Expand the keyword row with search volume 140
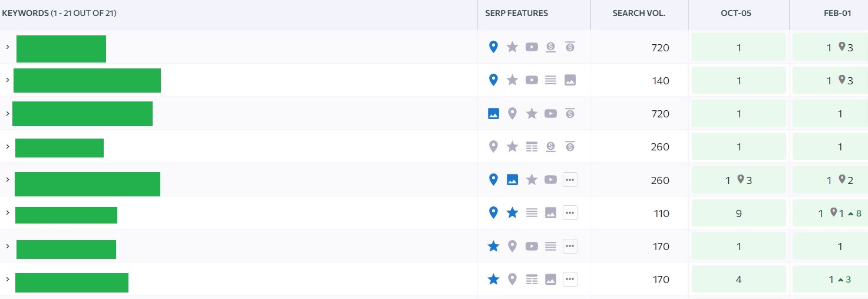The image size is (868, 299). pos(8,80)
